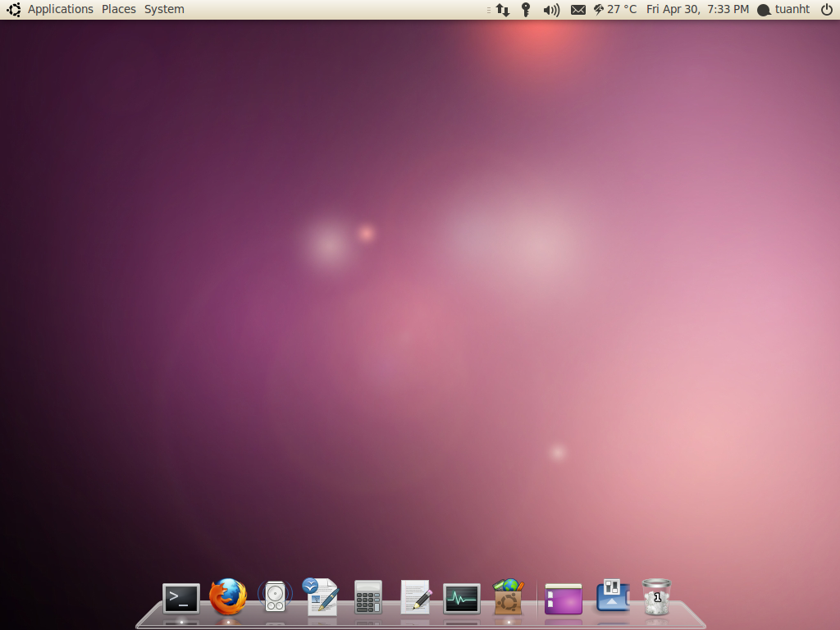This screenshot has height=630, width=840.
Task: Launch Firefox from the dock
Action: 228,596
